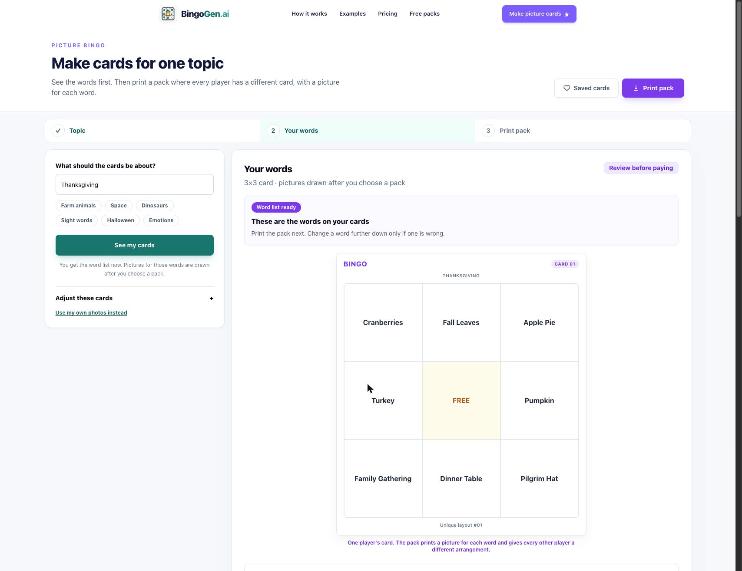Choose the Dinosaurs topic suggestion chip
This screenshot has width=742, height=571.
click(155, 205)
